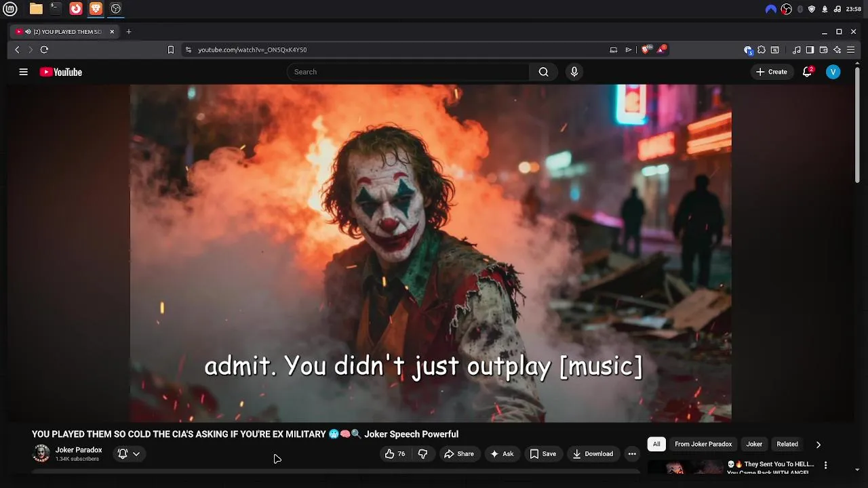The image size is (868, 488).
Task: Select the Related filter chip
Action: [x=787, y=444]
